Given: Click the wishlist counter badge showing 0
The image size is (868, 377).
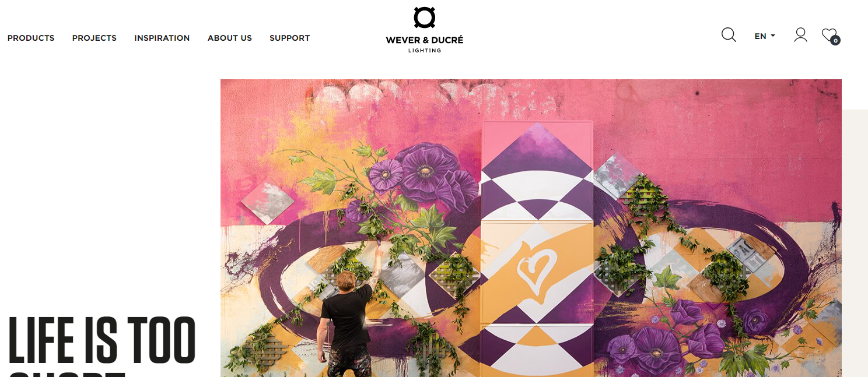Looking at the screenshot, I should pos(835,41).
